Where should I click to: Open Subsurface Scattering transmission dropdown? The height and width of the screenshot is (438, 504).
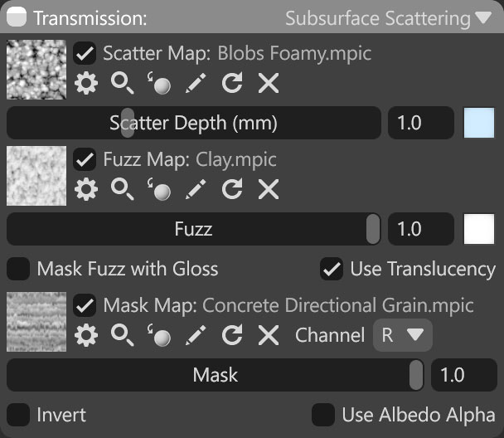click(388, 18)
